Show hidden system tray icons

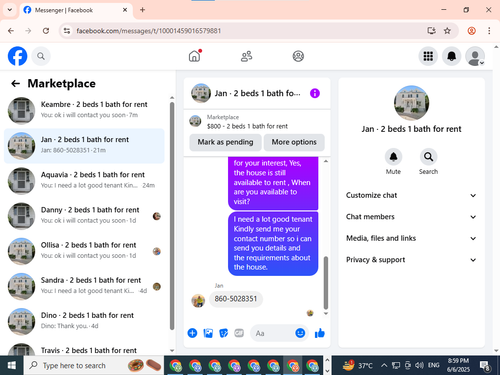(x=384, y=366)
